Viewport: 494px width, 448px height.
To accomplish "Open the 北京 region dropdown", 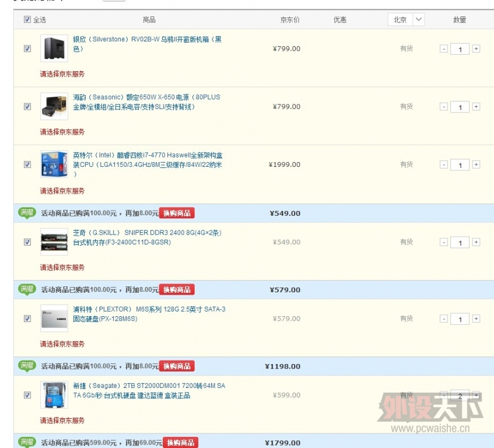I will (x=406, y=19).
